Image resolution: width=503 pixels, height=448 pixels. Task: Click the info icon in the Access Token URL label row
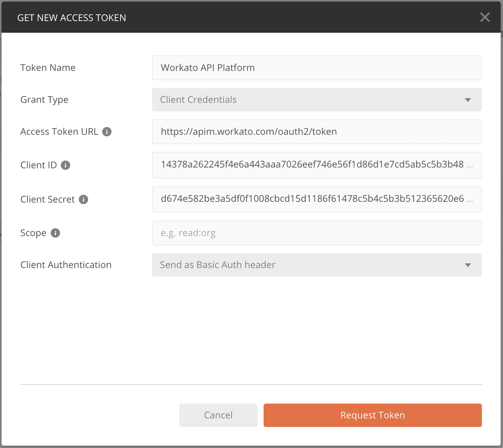pos(107,131)
